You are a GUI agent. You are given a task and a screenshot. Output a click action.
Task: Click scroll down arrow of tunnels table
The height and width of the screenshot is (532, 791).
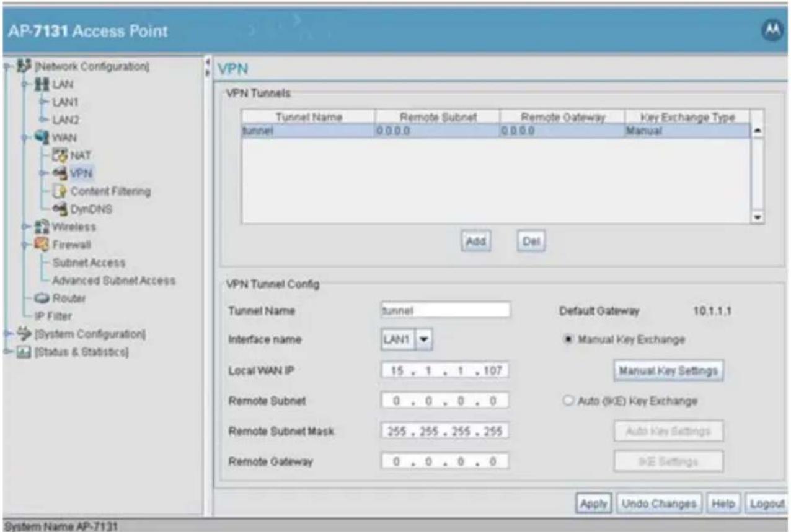[x=757, y=216]
